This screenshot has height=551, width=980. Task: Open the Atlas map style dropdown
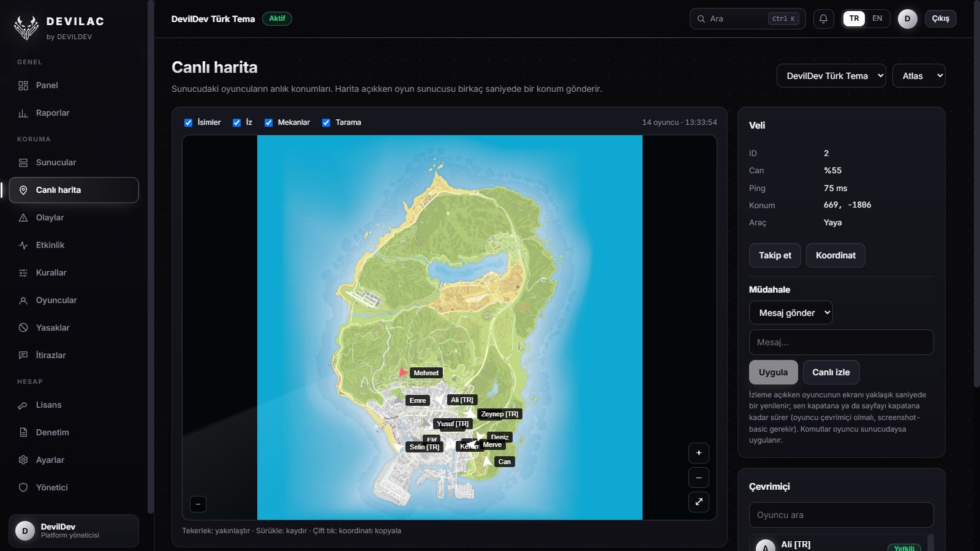[919, 76]
